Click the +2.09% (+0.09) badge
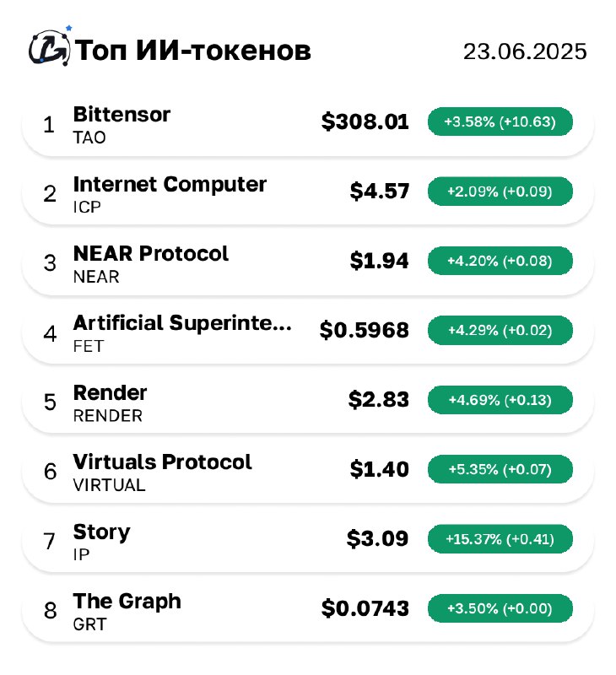 click(x=500, y=192)
